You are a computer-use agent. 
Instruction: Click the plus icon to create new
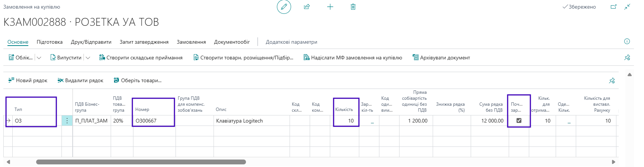pyautogui.click(x=330, y=7)
